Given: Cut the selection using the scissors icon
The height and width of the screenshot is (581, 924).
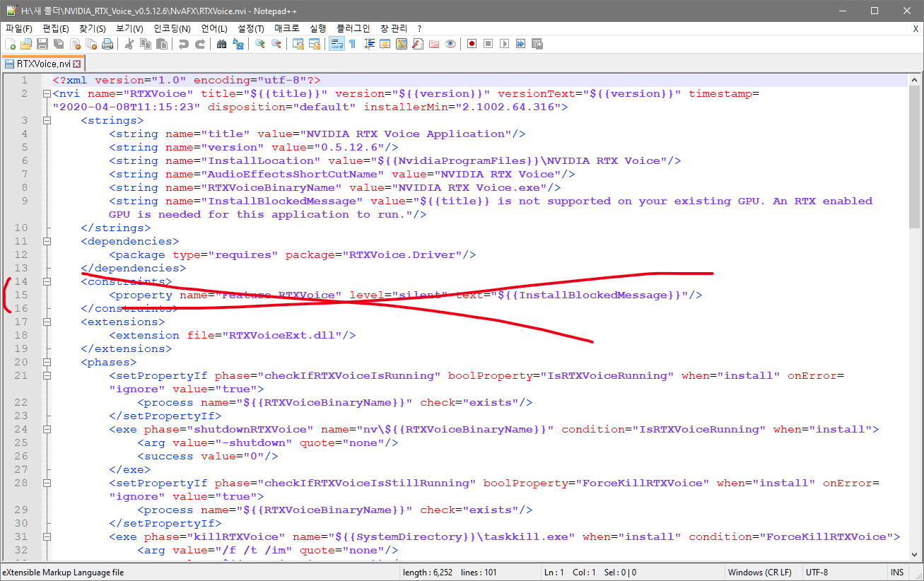Looking at the screenshot, I should (x=129, y=44).
